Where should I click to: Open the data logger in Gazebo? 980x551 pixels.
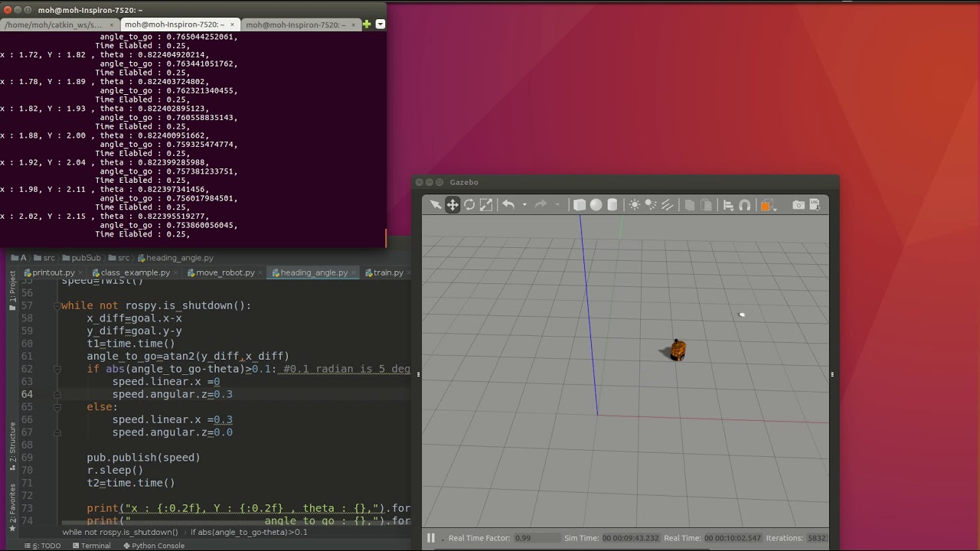(x=815, y=204)
